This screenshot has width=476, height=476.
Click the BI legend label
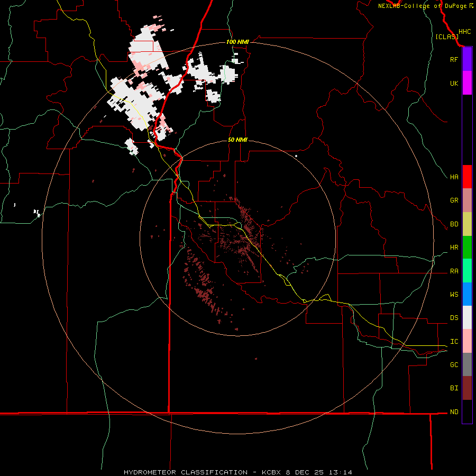pyautogui.click(x=454, y=388)
